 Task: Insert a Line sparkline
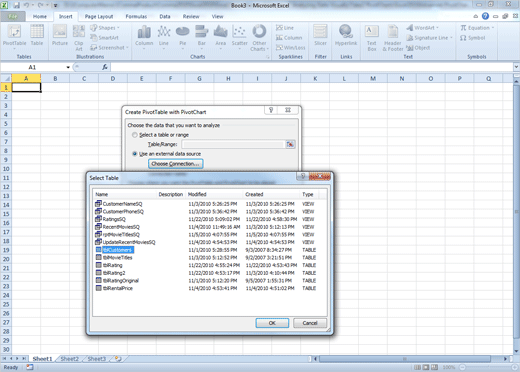(x=285, y=28)
